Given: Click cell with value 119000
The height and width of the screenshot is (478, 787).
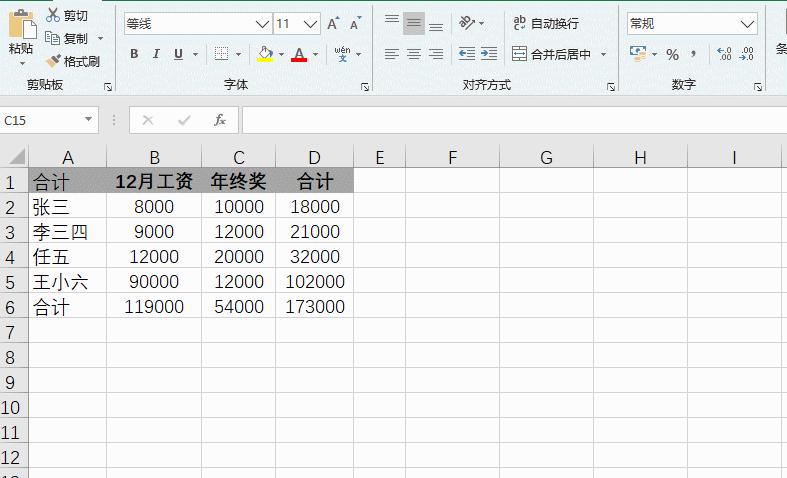Looking at the screenshot, I should 154,306.
